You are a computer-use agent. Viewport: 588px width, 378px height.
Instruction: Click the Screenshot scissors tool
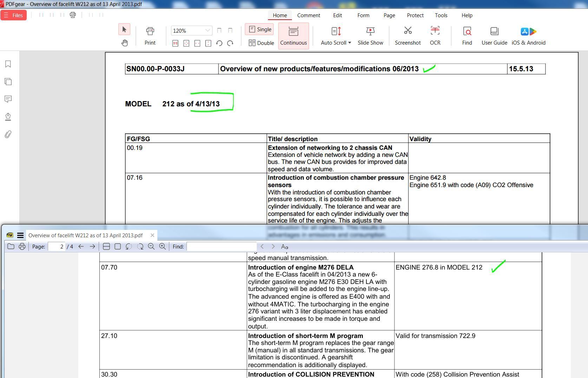pyautogui.click(x=407, y=35)
